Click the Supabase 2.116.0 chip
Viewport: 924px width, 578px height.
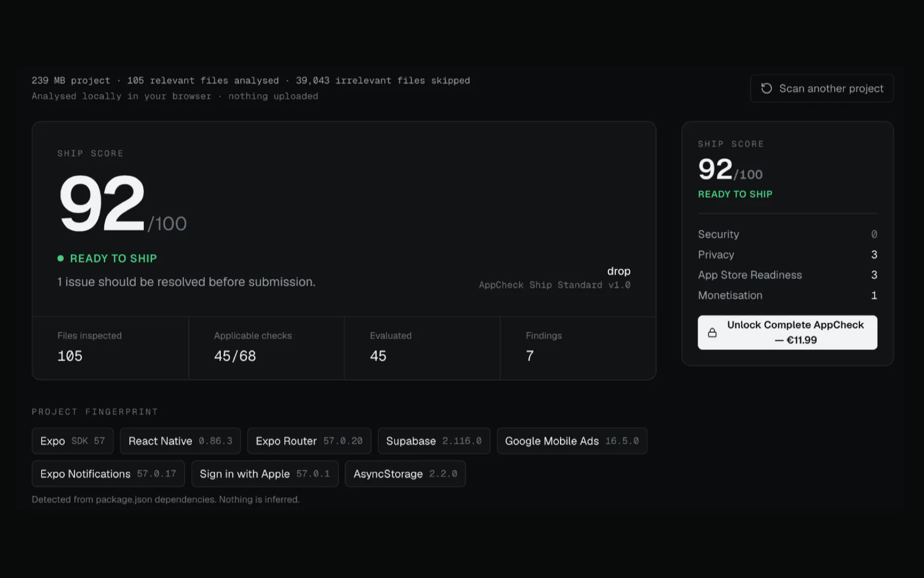[x=434, y=441]
